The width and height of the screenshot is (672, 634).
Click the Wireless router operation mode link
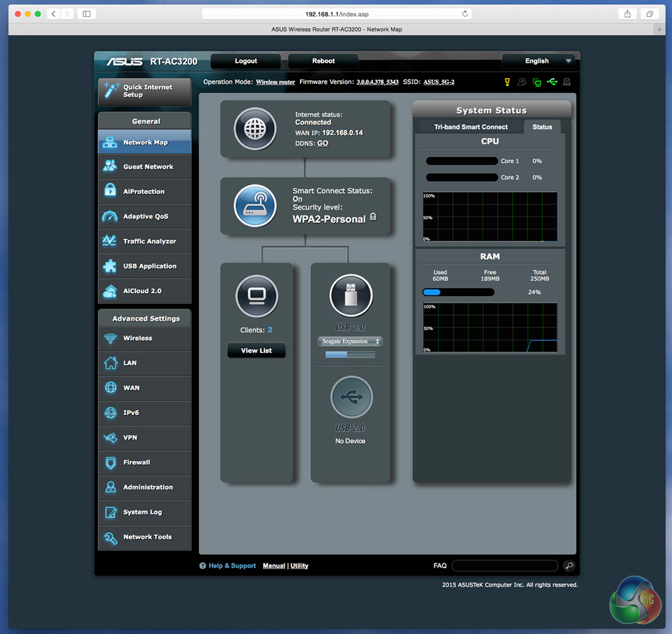click(x=276, y=82)
